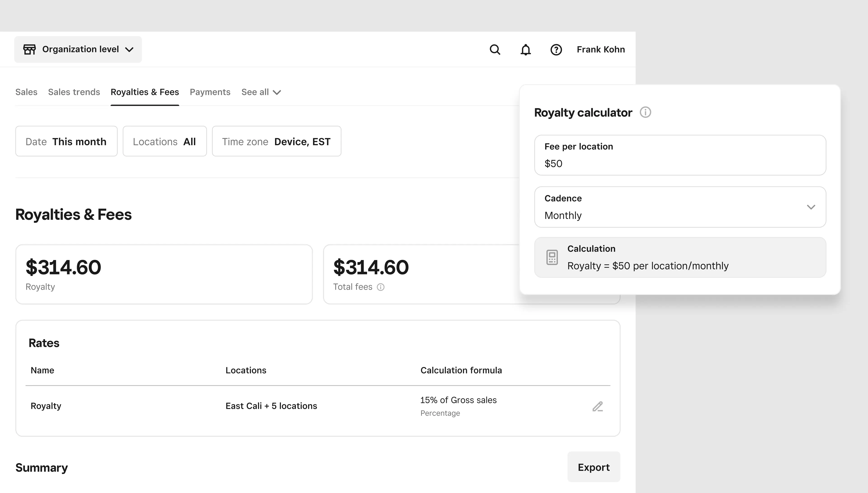This screenshot has width=868, height=493.
Task: Open Frank Kohn account menu
Action: [601, 50]
